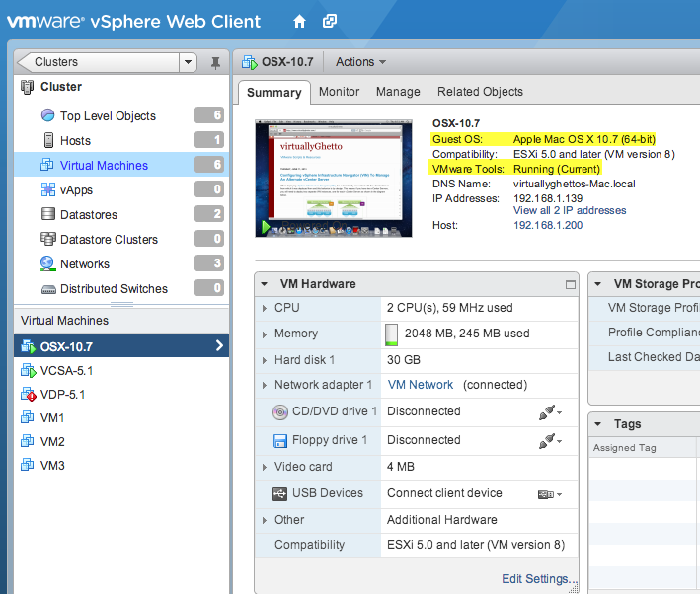Image resolution: width=700 pixels, height=594 pixels.
Task: Open USB connect client device menu
Action: (550, 494)
